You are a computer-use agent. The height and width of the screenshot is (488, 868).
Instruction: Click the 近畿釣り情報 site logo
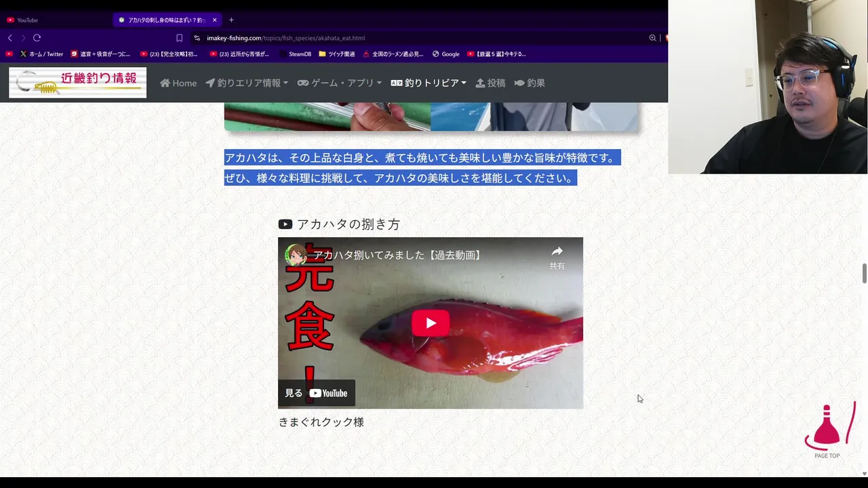point(77,83)
